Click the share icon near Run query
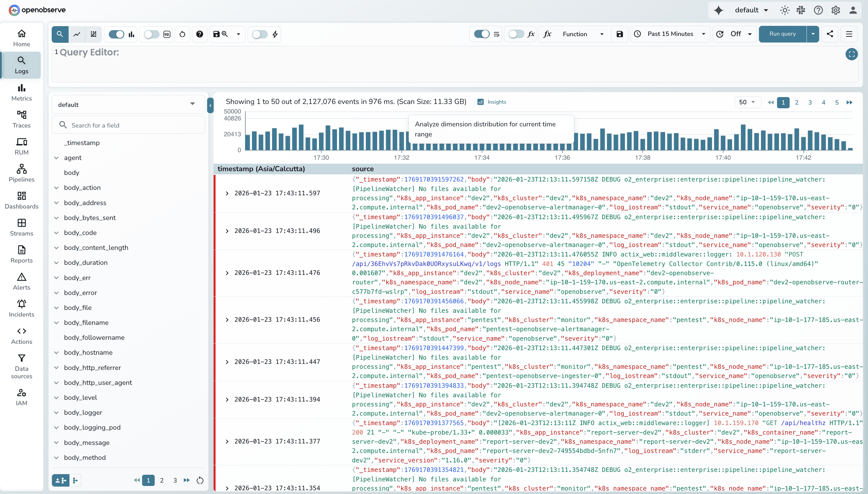 (830, 34)
